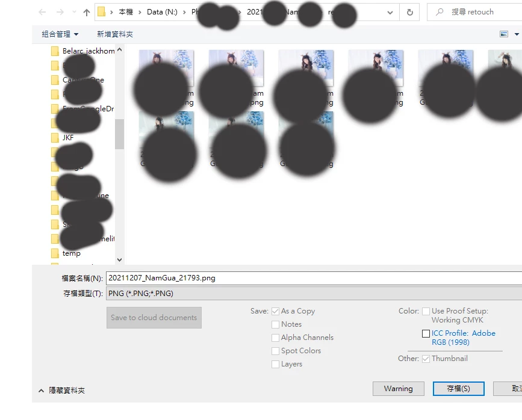522x420 pixels.
Task: Expand the chevron after 本機 in path
Action: coord(140,12)
